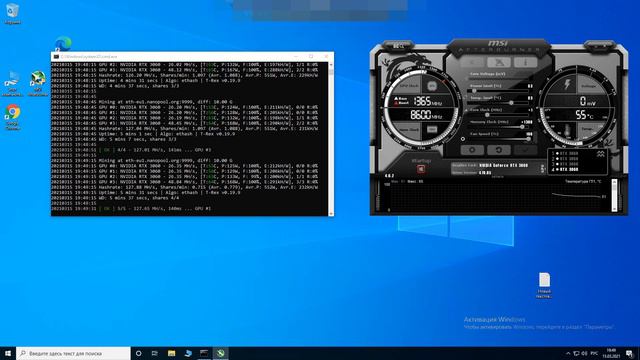Select the new text file on the desktop
Viewport: 640px width, 360px height.
click(x=544, y=285)
